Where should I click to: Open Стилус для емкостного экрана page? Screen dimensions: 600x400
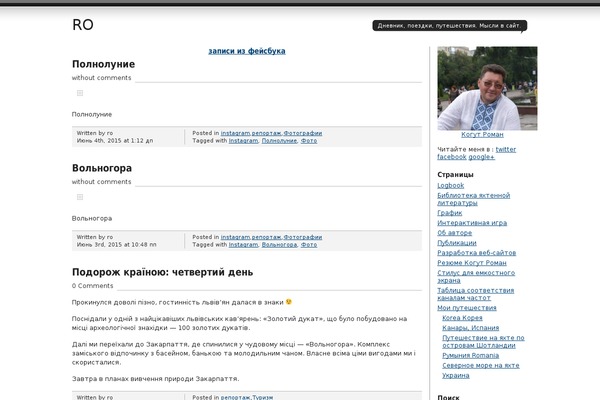coord(476,276)
